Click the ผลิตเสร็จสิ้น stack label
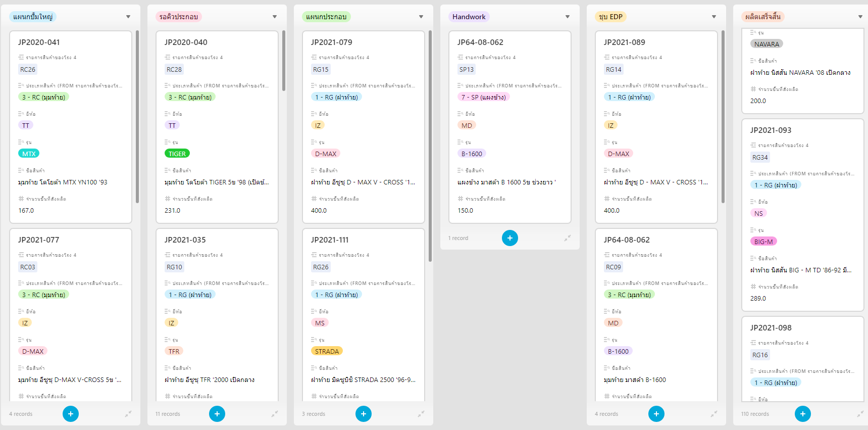Image resolution: width=868 pixels, height=430 pixels. [x=763, y=17]
